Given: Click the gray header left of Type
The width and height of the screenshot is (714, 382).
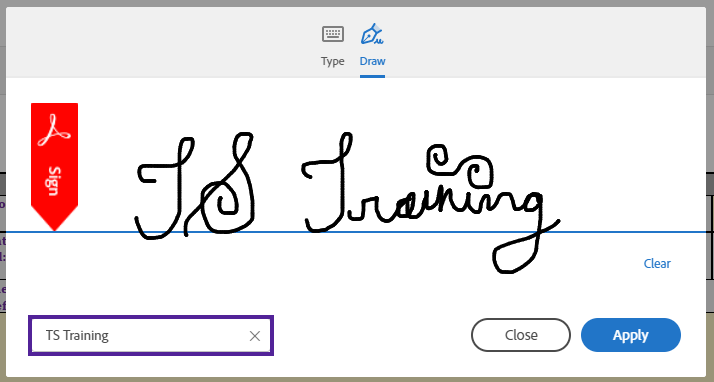Looking at the screenshot, I should point(159,42).
